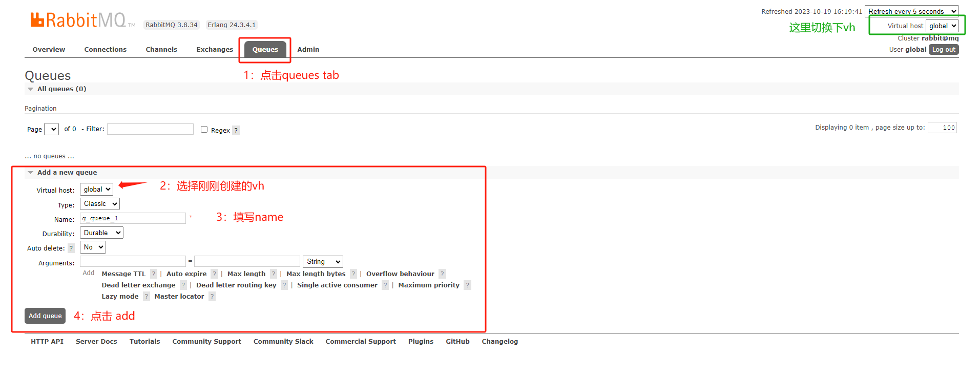Image resolution: width=980 pixels, height=376 pixels.
Task: Open the Community Slack footer link
Action: pos(283,341)
